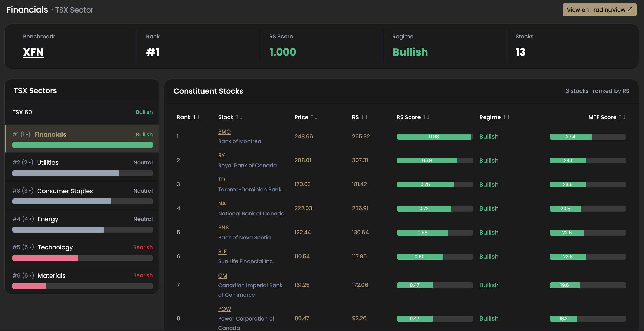Click the 13 Stocks summary value
Image resolution: width=644 pixels, height=331 pixels.
tap(520, 52)
